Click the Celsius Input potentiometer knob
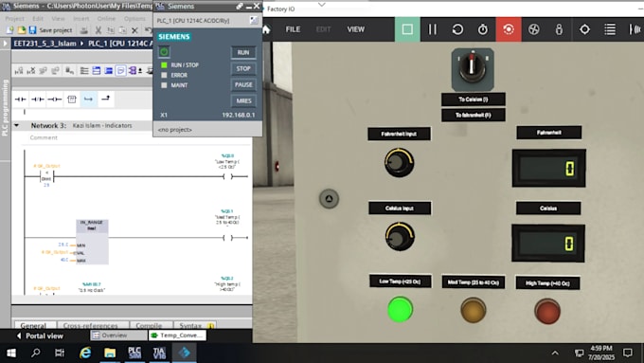Image resolution: width=644 pixels, height=363 pixels. 400,237
